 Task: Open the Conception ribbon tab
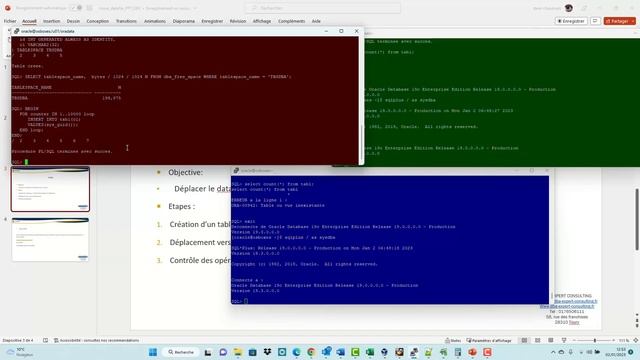pyautogui.click(x=98, y=21)
